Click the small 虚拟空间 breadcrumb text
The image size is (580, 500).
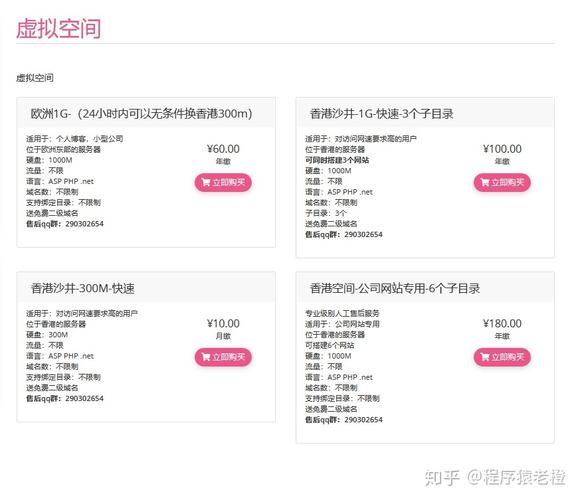pos(35,78)
